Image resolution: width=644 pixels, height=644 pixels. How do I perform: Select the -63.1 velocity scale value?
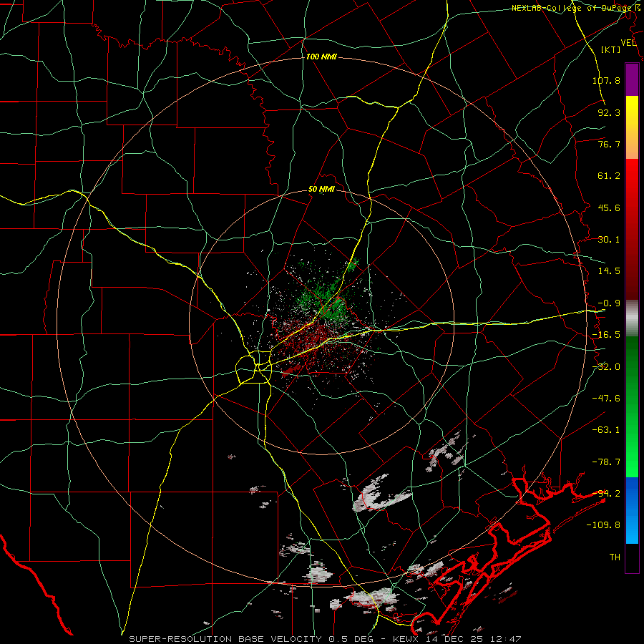coord(606,430)
